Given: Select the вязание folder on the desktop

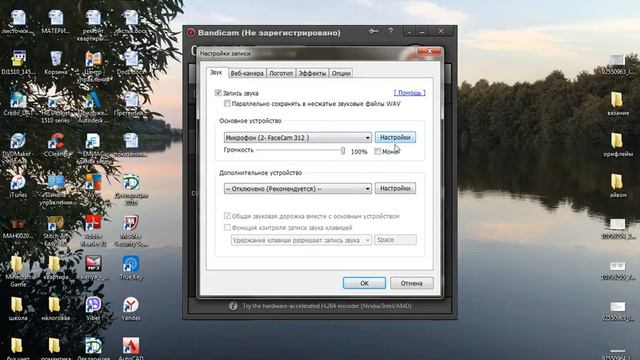Looking at the screenshot, I should 618,103.
